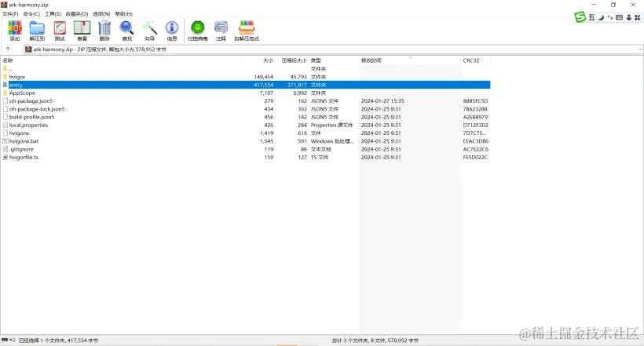The height and width of the screenshot is (346, 644).
Task: Click packed size 6,992
Action: (x=300, y=93)
